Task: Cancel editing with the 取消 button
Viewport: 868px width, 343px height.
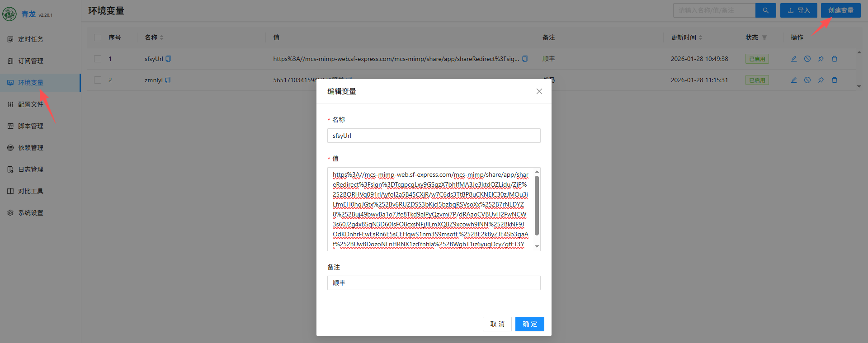Action: click(497, 324)
